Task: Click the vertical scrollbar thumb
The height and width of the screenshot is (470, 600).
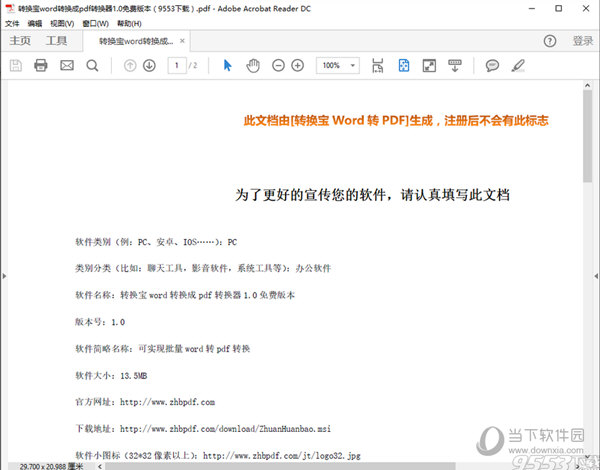Action: point(587,136)
